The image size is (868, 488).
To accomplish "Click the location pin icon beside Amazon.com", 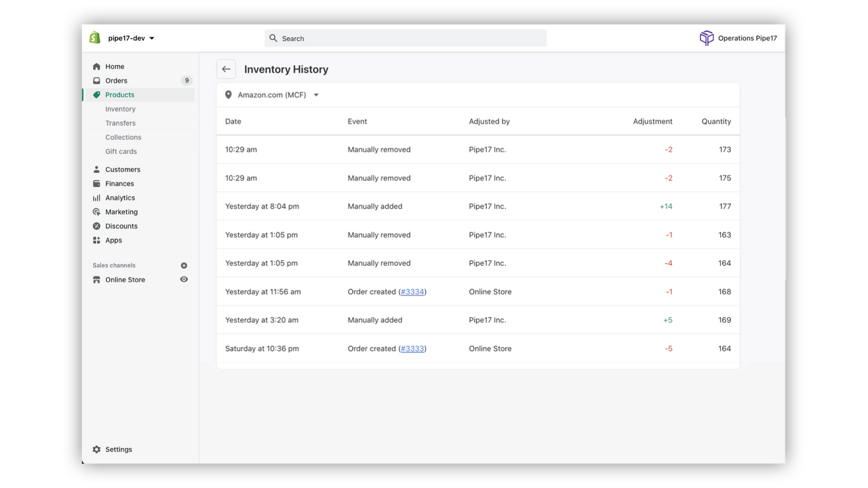I will 228,94.
